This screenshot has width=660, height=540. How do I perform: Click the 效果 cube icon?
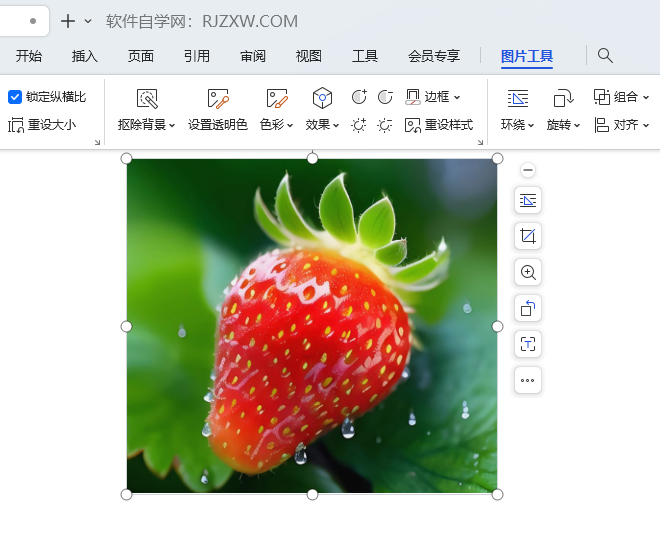coord(322,98)
